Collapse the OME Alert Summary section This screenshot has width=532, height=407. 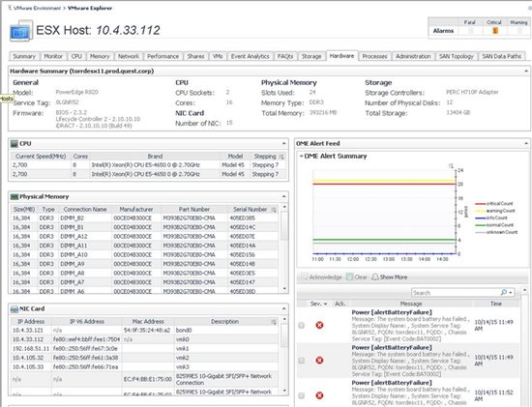[x=301, y=157]
